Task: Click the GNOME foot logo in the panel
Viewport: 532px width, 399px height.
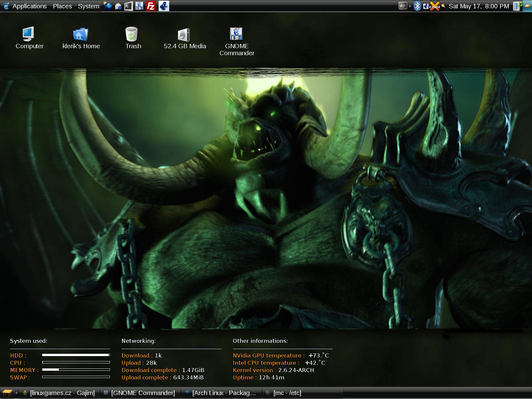Action: tap(6, 6)
